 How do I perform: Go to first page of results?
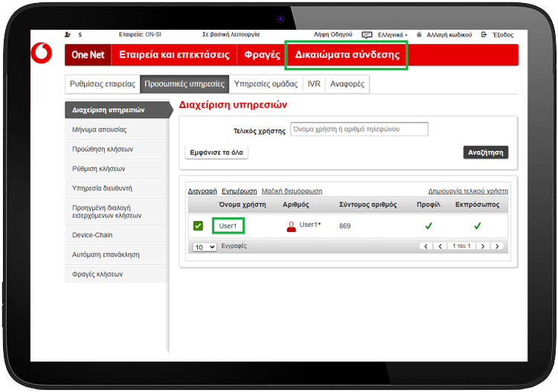click(x=426, y=246)
